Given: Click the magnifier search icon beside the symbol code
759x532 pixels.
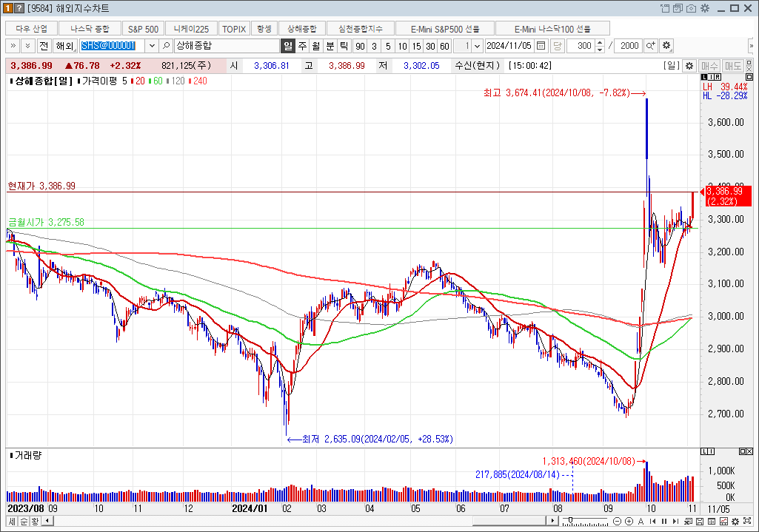Looking at the screenshot, I should coord(167,46).
